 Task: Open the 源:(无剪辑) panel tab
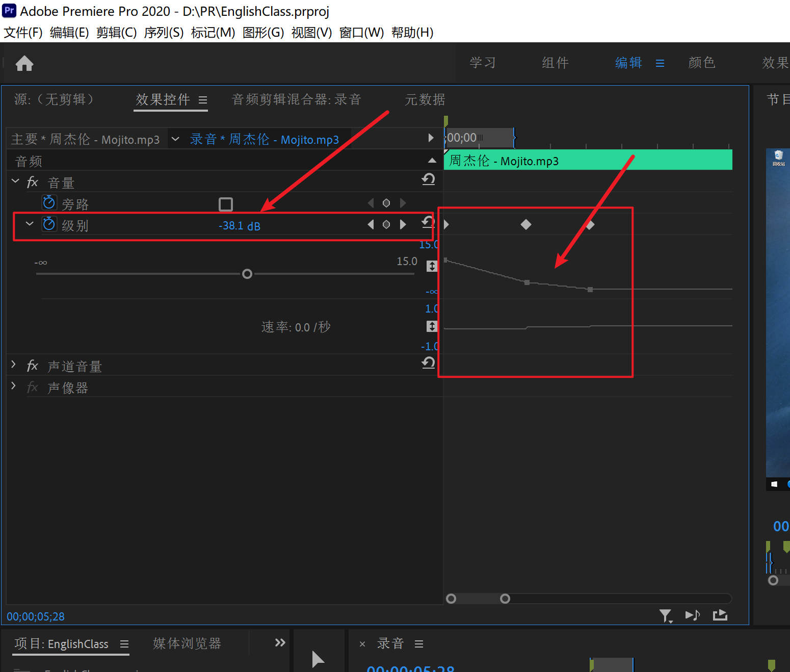pos(55,99)
